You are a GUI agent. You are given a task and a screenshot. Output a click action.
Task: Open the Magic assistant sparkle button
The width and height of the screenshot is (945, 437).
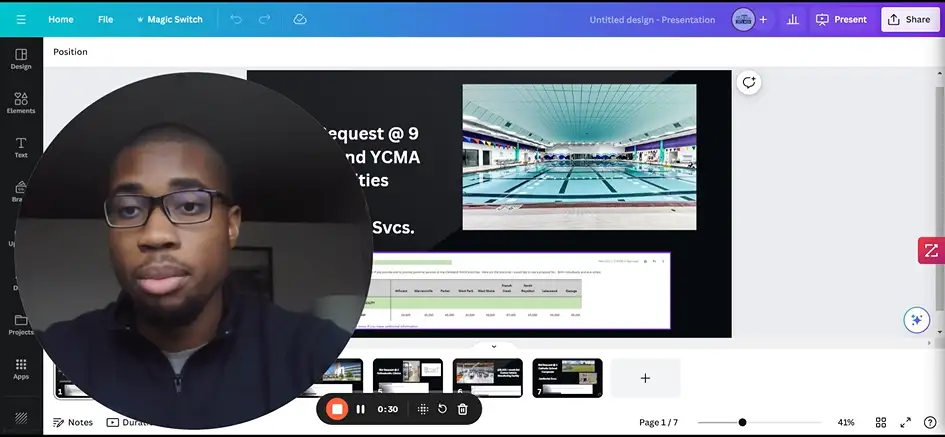click(x=916, y=320)
